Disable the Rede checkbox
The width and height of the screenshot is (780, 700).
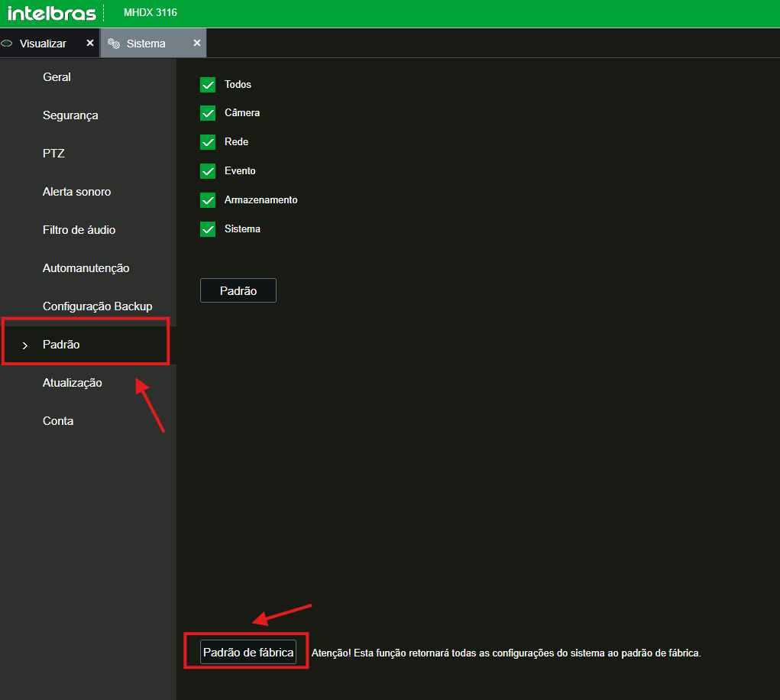pyautogui.click(x=208, y=142)
